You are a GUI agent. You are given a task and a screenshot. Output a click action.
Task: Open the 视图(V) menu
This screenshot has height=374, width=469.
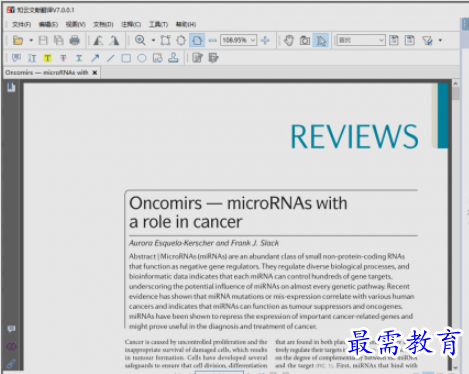coord(76,24)
